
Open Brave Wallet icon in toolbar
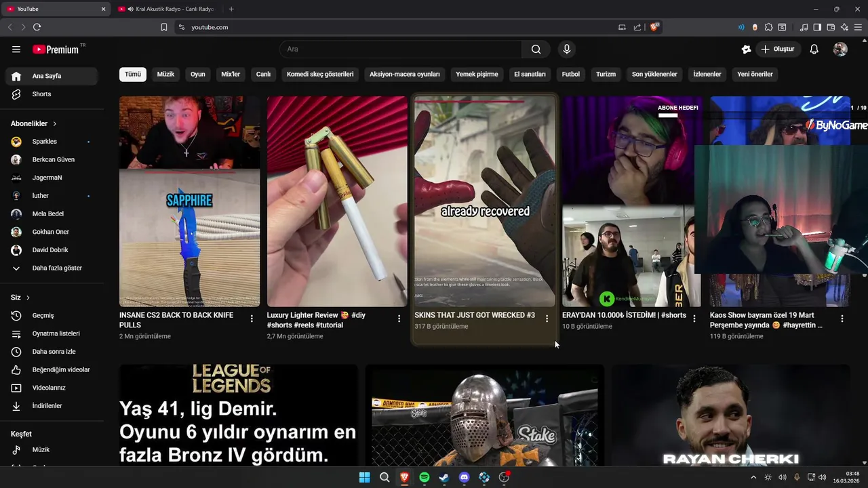[x=831, y=27]
